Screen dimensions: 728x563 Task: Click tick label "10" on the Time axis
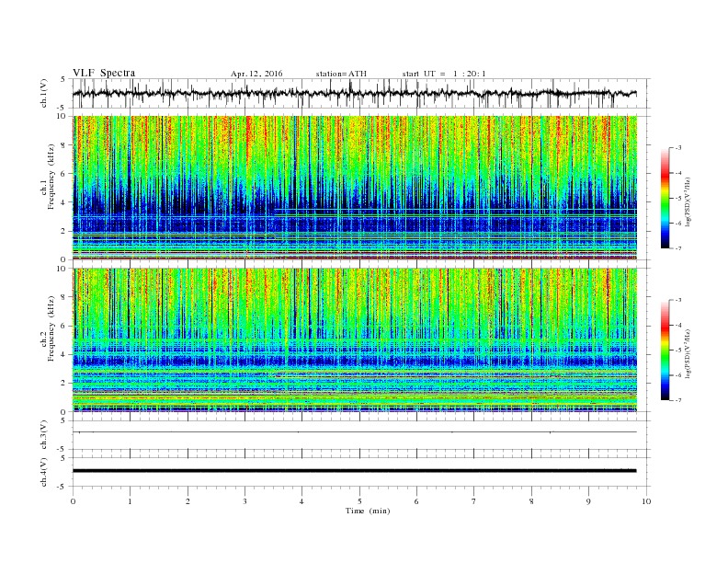coord(646,501)
